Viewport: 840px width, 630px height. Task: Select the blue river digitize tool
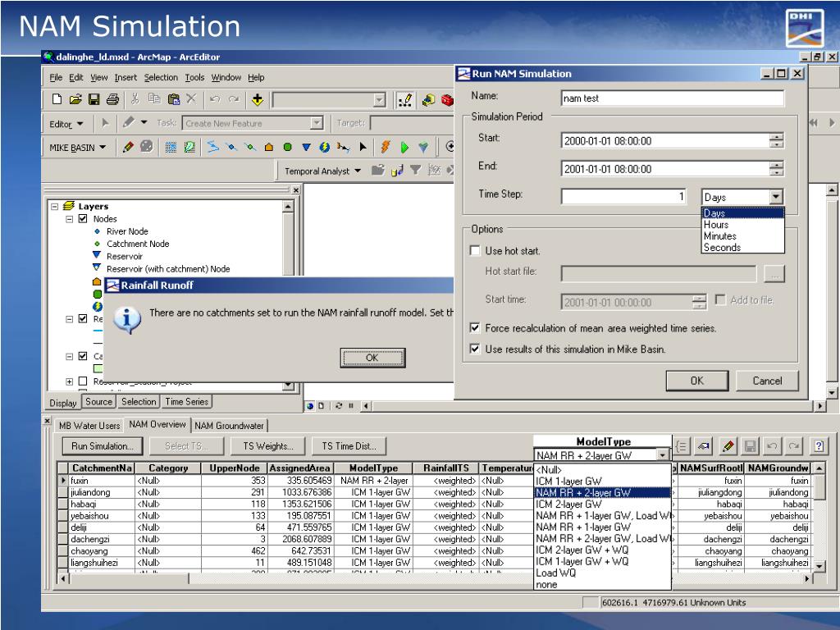(212, 146)
